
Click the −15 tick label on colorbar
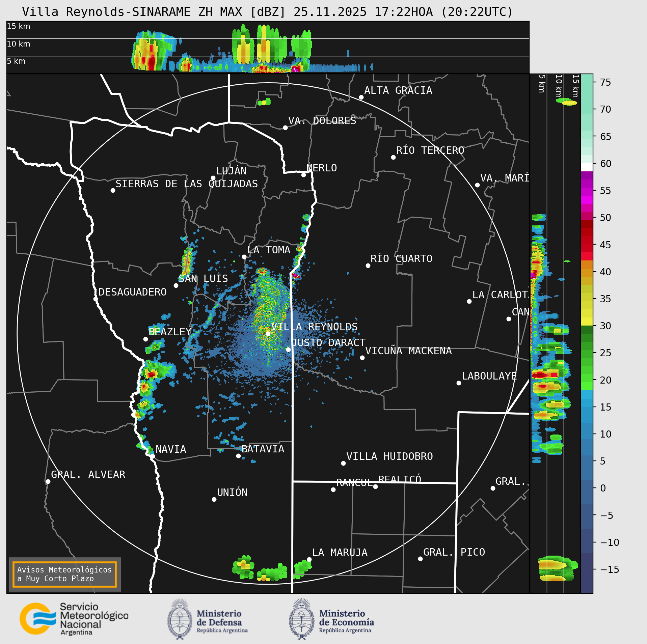tap(610, 569)
